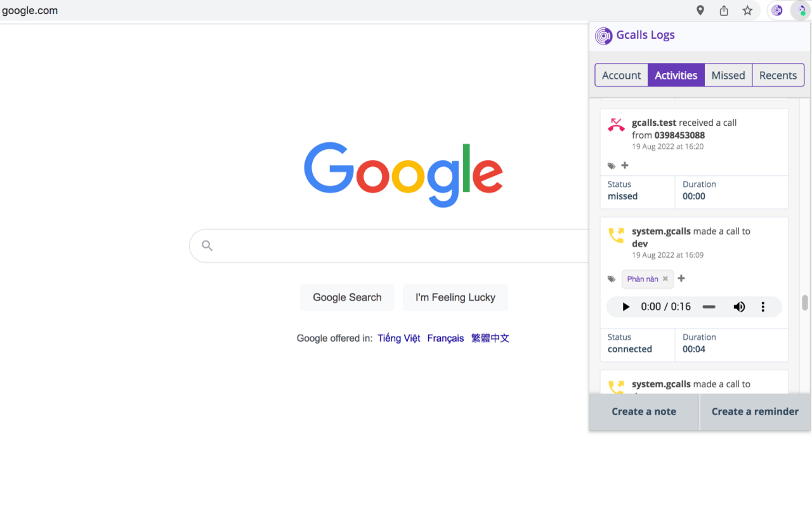Image resolution: width=812 pixels, height=508 pixels.
Task: Click the share icon in browser toolbar
Action: click(724, 10)
